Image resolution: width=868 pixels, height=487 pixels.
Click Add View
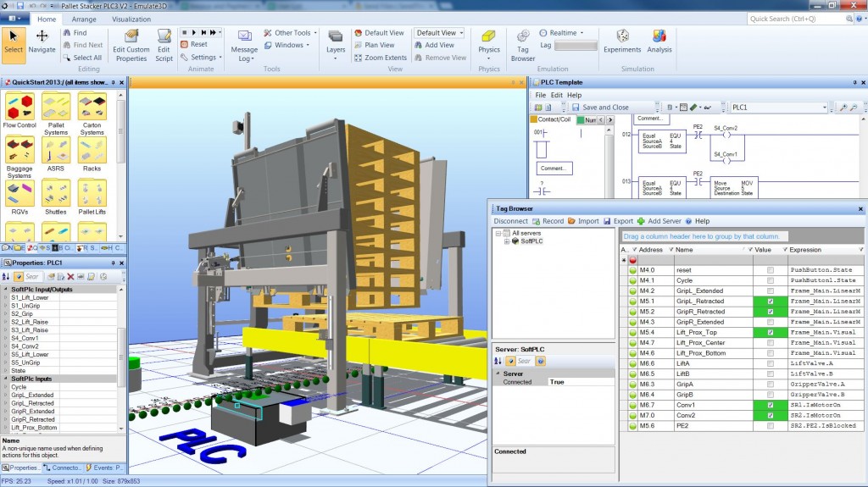point(435,45)
